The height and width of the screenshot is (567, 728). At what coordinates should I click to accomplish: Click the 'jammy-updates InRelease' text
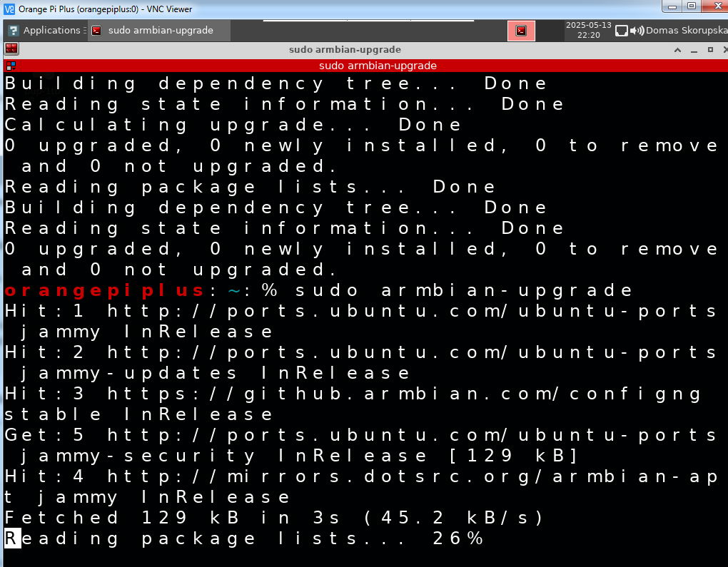pos(216,373)
